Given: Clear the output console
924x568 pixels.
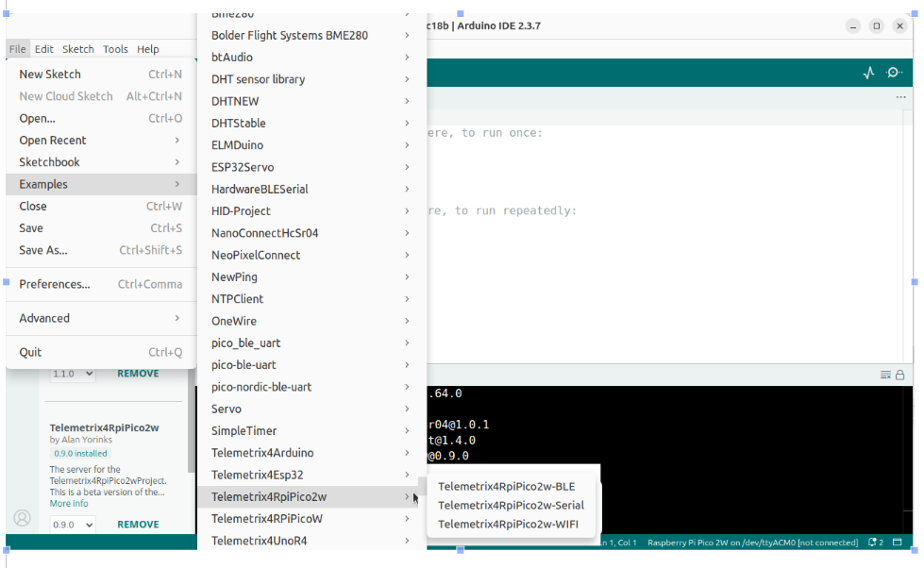Looking at the screenshot, I should coord(885,375).
